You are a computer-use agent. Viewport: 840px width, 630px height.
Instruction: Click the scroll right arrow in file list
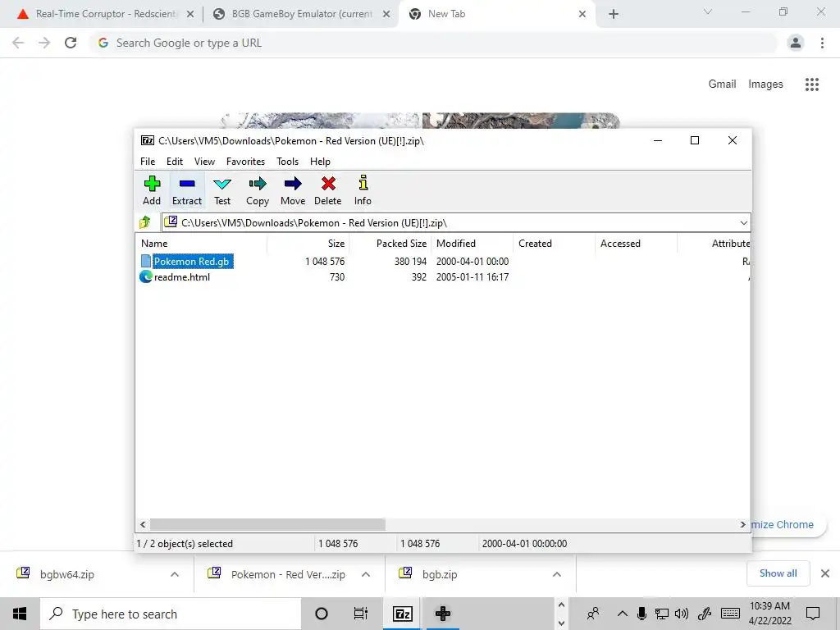[x=742, y=524]
